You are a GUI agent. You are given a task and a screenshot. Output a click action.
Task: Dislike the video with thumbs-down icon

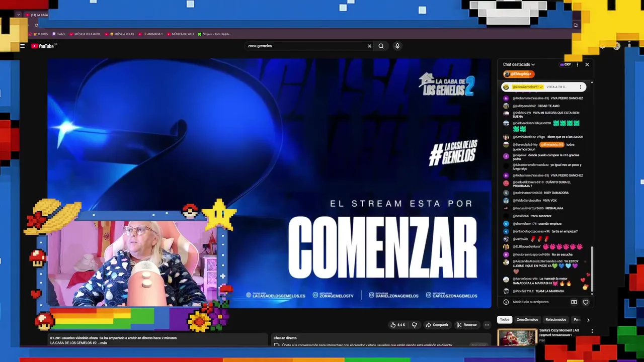coord(414,325)
